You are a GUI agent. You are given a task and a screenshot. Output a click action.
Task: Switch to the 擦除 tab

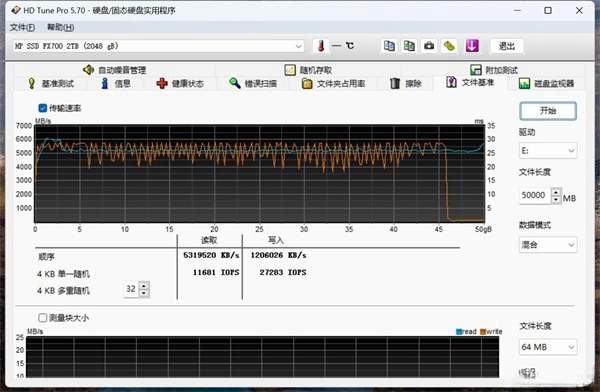pos(406,83)
